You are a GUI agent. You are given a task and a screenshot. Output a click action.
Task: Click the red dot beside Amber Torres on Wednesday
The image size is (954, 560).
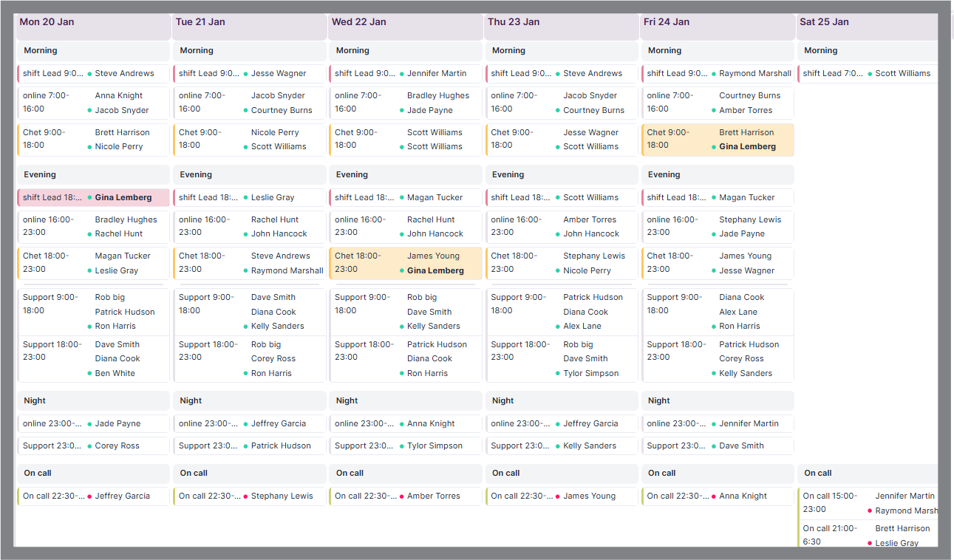tap(401, 496)
